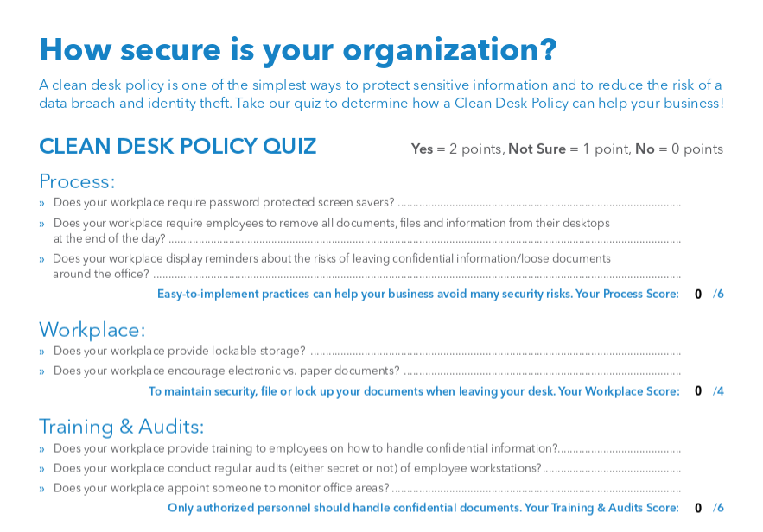Click the Process Score value field
This screenshot has height=532, width=763.
tap(698, 294)
